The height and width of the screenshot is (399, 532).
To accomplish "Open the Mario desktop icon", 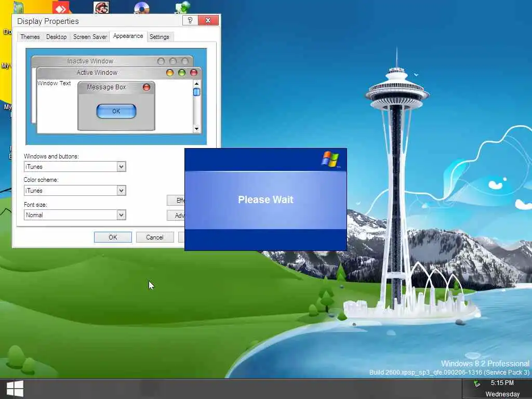I will pyautogui.click(x=101, y=7).
